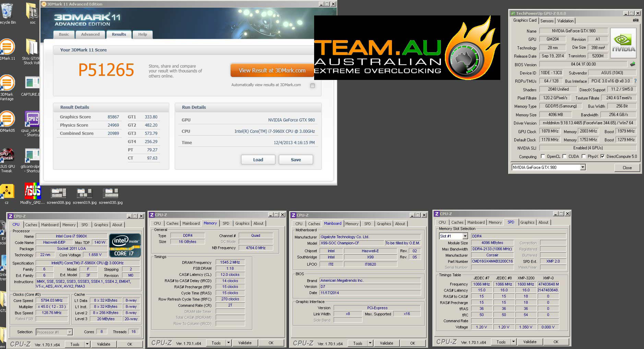
Task: Open Graphics tab in CPU-Z Memory-tab window
Action: [242, 223]
